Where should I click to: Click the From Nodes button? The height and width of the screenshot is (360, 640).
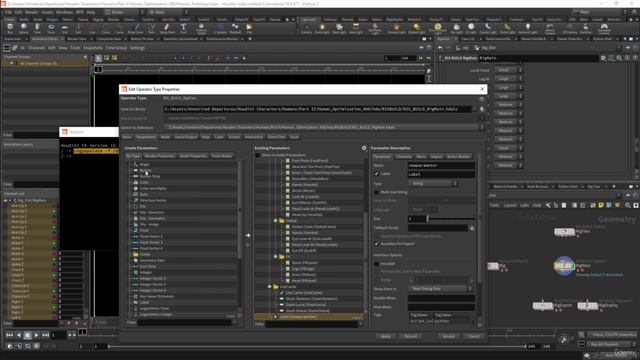point(222,156)
